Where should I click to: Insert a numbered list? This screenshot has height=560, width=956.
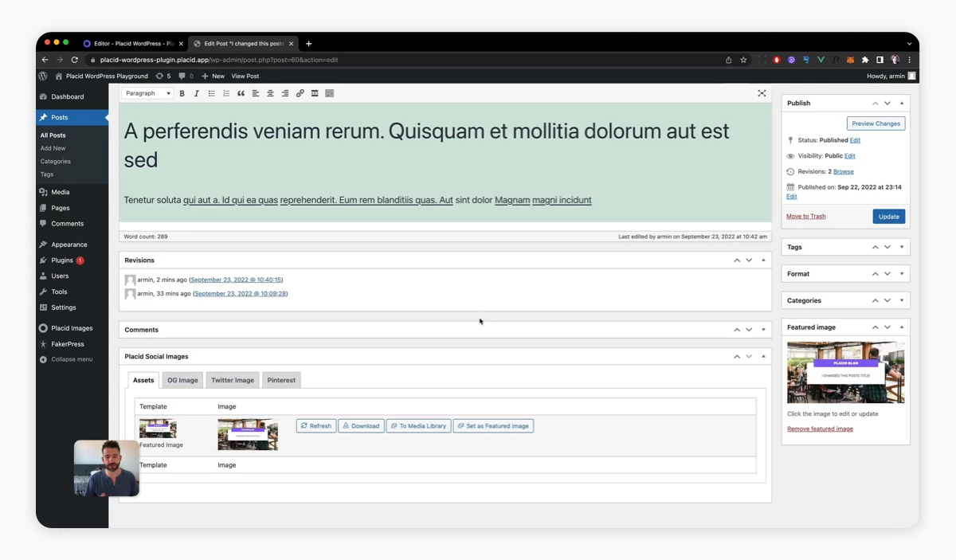pyautogui.click(x=226, y=93)
